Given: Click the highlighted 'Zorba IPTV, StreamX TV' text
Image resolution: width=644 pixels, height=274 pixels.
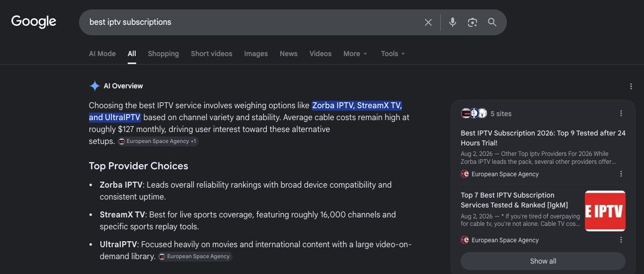Looking at the screenshot, I should [357, 105].
